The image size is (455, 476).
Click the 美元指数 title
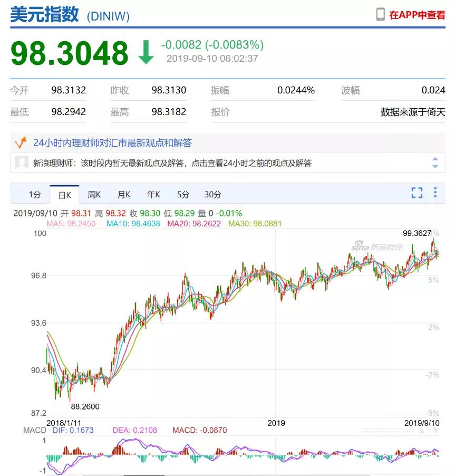point(45,14)
